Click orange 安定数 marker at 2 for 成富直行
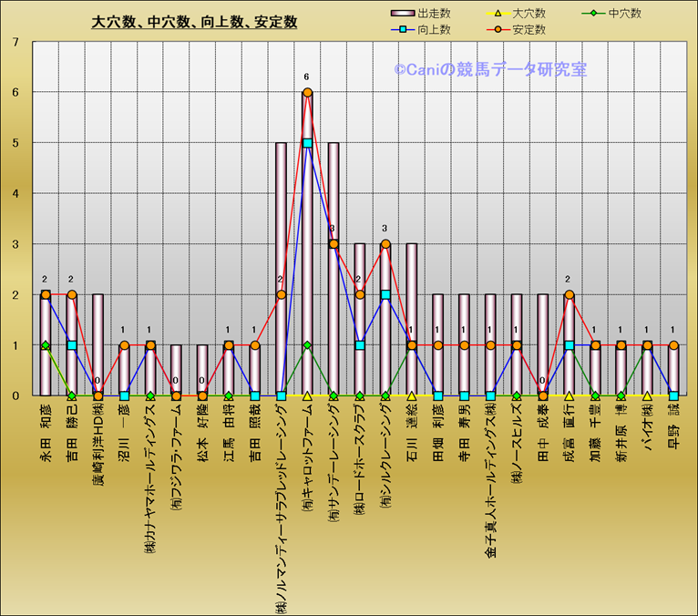 click(569, 295)
